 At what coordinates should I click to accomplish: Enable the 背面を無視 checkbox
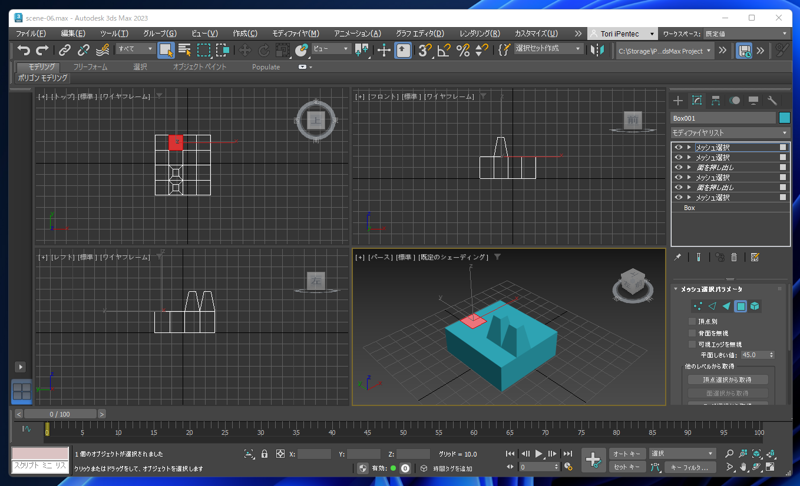coord(692,333)
